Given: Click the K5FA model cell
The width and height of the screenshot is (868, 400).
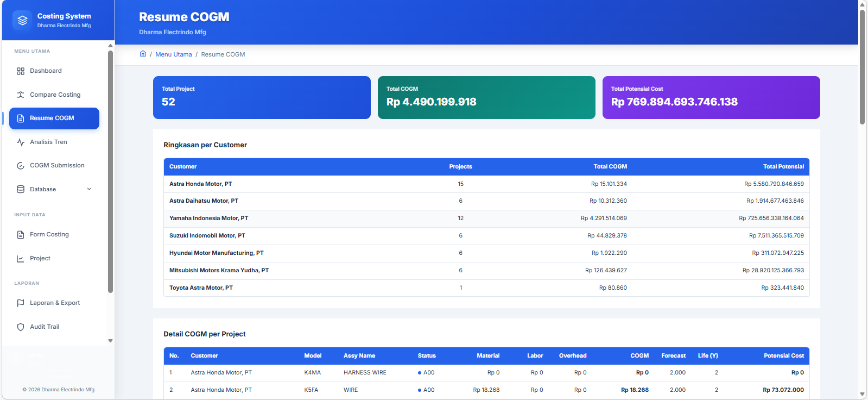Looking at the screenshot, I should point(311,390).
